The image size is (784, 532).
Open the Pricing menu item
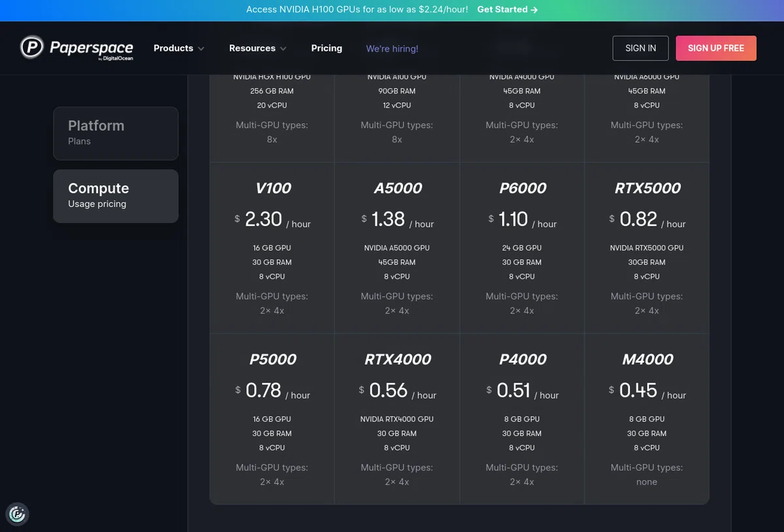pyautogui.click(x=327, y=48)
